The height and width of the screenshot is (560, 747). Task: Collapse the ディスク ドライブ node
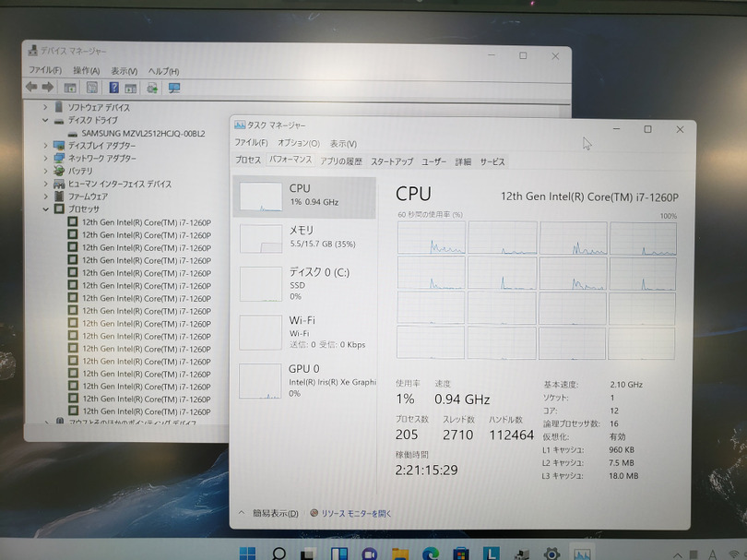click(x=46, y=120)
